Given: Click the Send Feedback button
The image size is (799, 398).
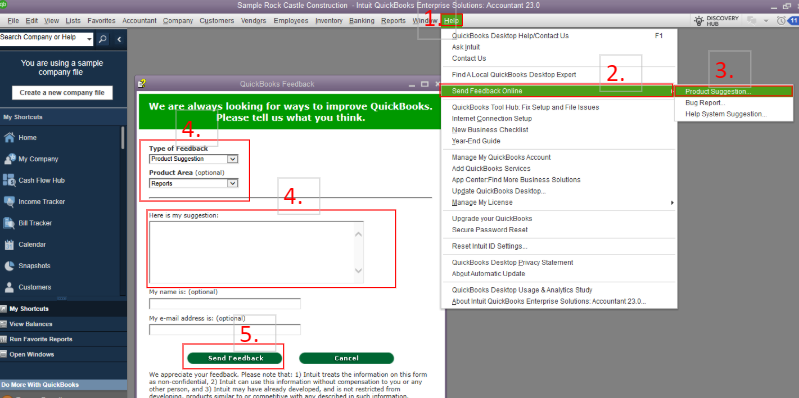Looking at the screenshot, I should [x=235, y=358].
